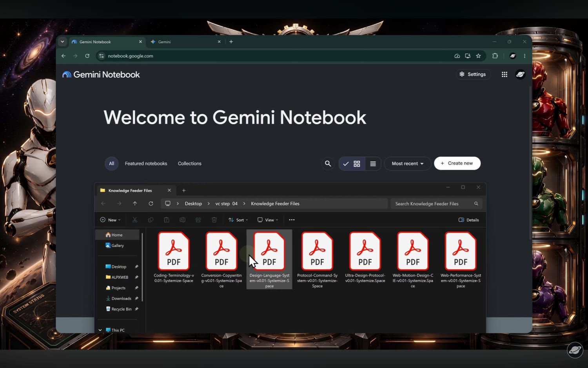Show Featured notebooks

coord(146,164)
